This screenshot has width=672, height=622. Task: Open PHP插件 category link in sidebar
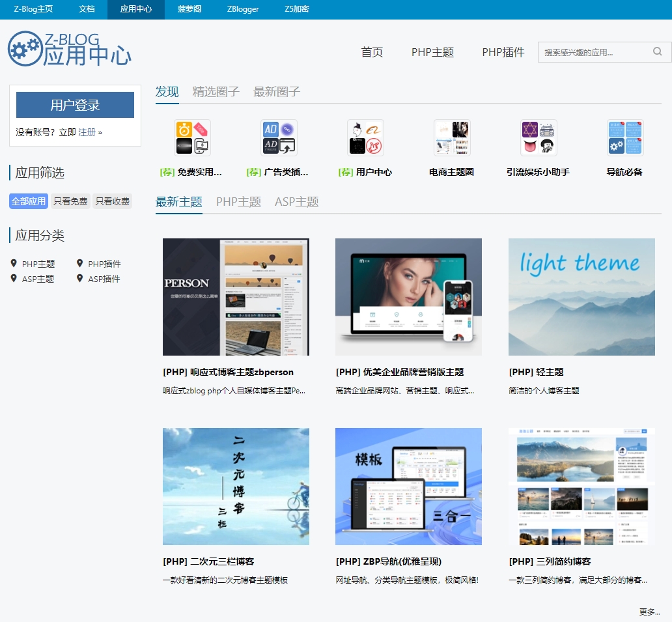click(105, 264)
